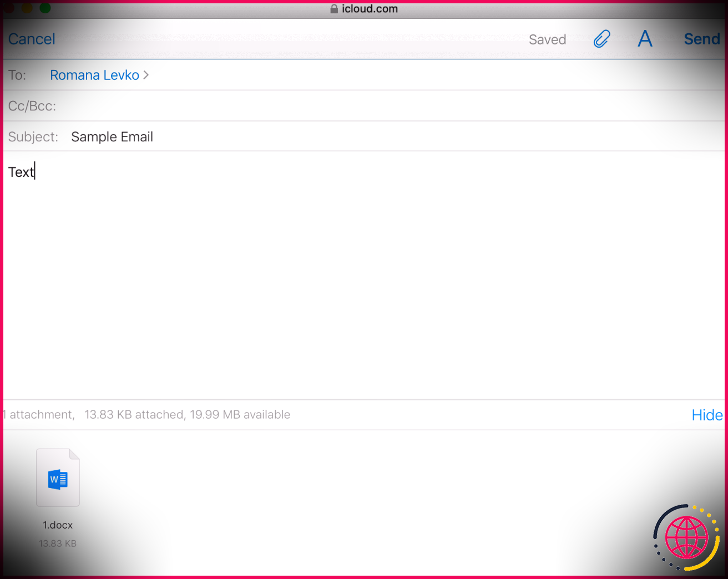
Task: Open the 1.docx Word attachment icon
Action: tap(58, 478)
